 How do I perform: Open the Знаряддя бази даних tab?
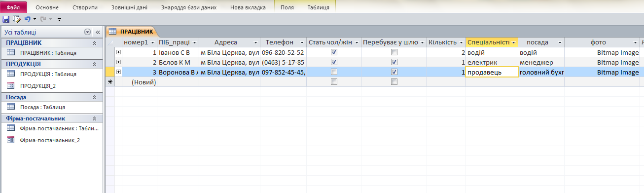click(189, 8)
